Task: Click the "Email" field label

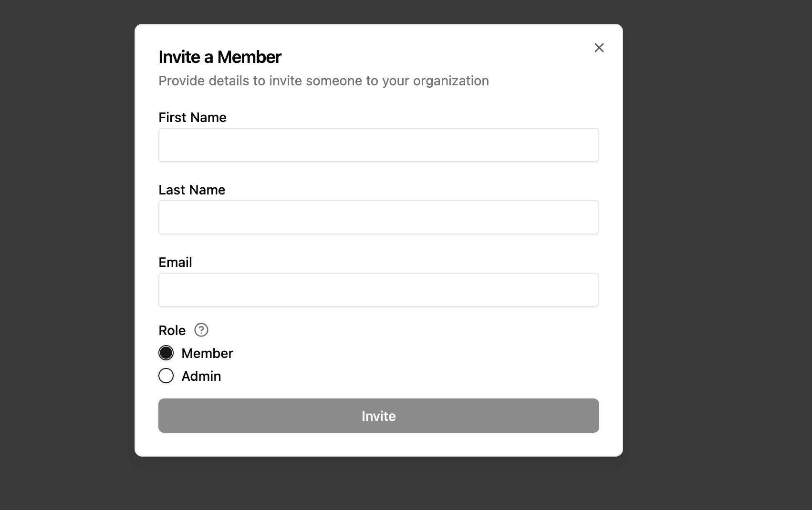Action: coord(175,262)
